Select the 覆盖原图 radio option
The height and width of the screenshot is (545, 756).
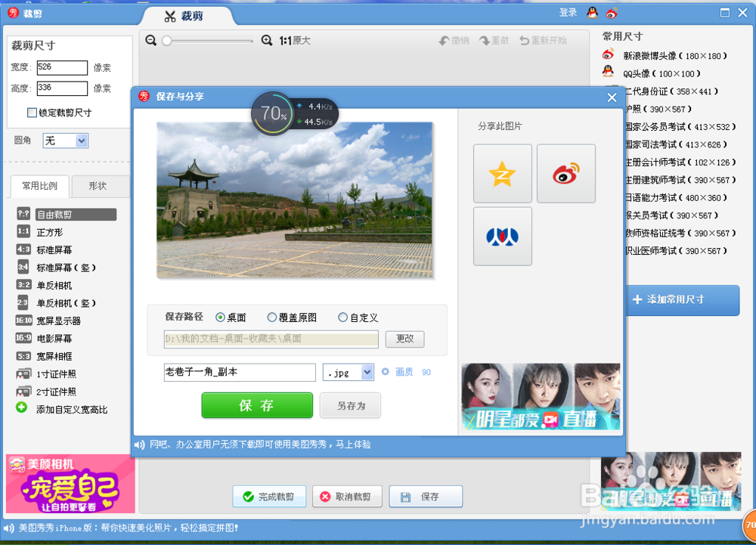pyautogui.click(x=272, y=317)
